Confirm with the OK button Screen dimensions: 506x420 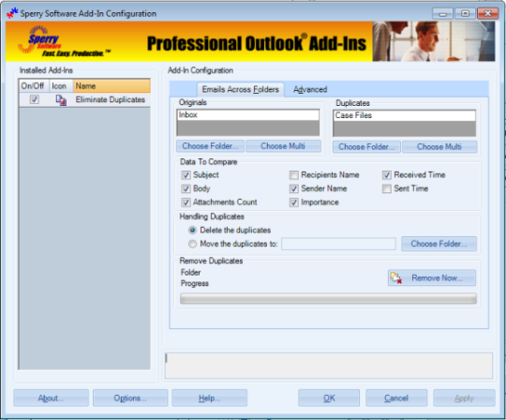pyautogui.click(x=329, y=398)
